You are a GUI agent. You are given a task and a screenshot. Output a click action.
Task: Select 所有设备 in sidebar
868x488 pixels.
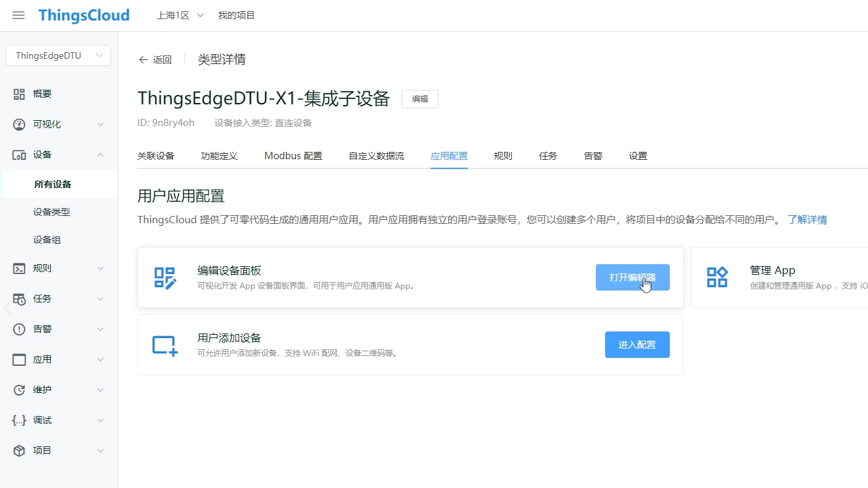(59, 184)
